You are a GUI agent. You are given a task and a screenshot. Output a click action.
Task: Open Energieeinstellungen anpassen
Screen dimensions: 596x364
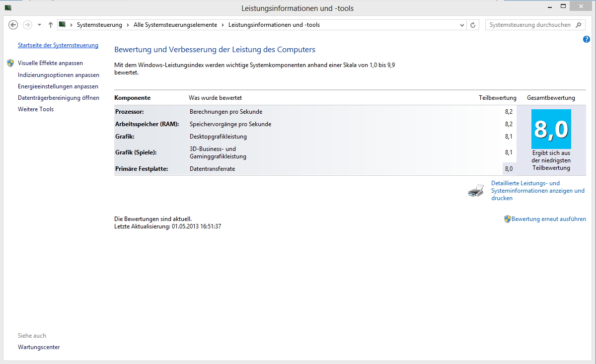pyautogui.click(x=58, y=86)
